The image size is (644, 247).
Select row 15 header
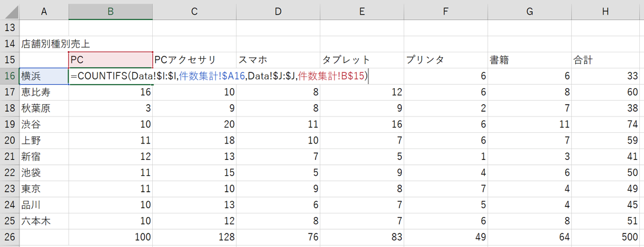tap(10, 60)
